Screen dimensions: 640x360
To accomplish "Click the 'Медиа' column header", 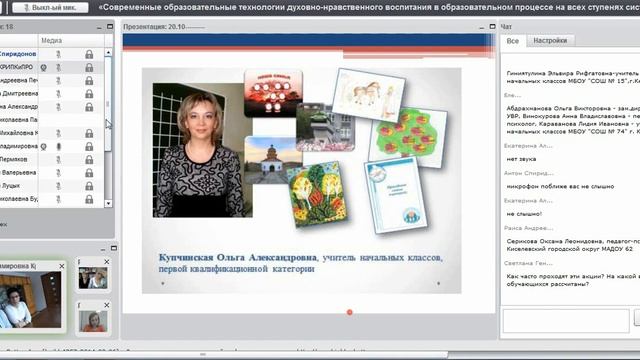I will (x=51, y=40).
